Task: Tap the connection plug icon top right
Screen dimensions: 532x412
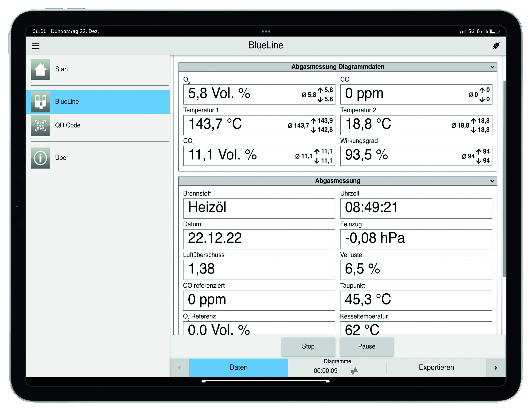Action: (x=496, y=46)
